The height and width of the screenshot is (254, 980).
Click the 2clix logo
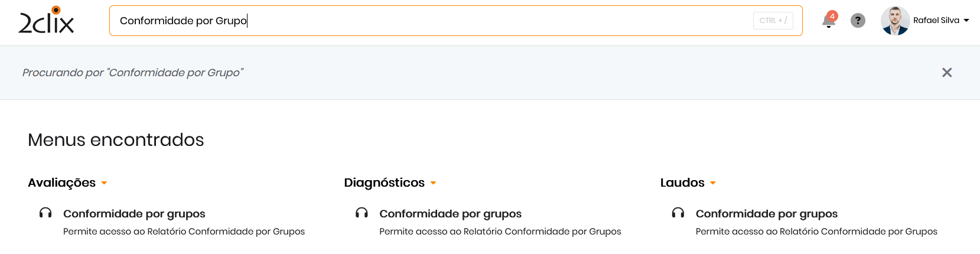click(x=46, y=21)
